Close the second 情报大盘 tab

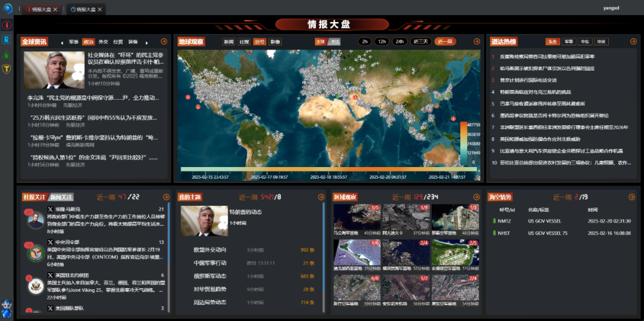pos(100,9)
